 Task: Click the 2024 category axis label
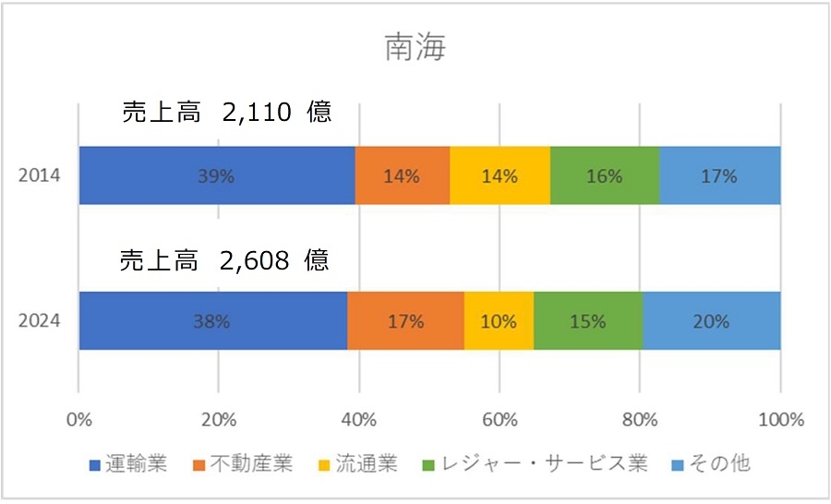[40, 321]
